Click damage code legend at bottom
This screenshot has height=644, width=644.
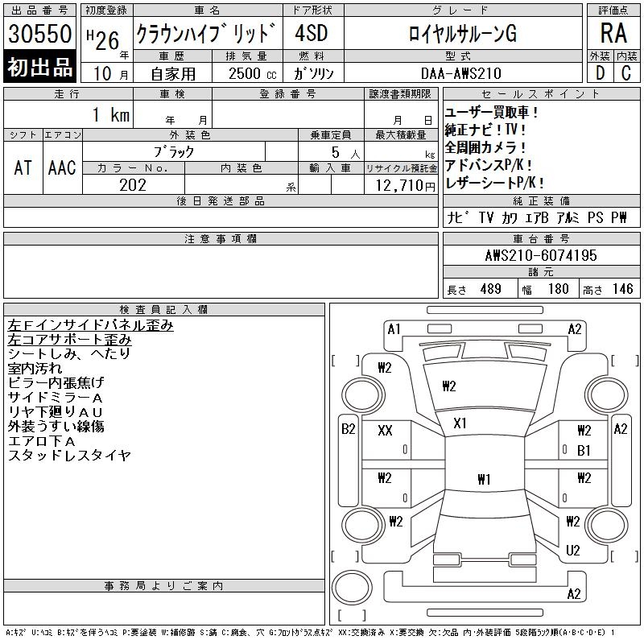(311, 633)
